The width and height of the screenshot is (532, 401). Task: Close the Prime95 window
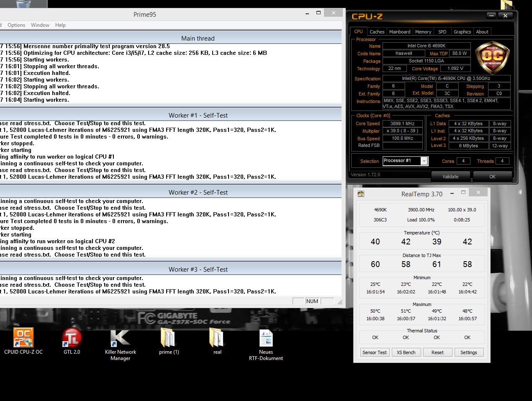333,13
